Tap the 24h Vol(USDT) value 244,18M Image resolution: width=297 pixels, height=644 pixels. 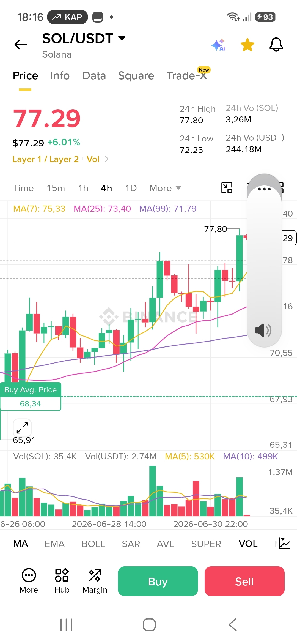244,149
